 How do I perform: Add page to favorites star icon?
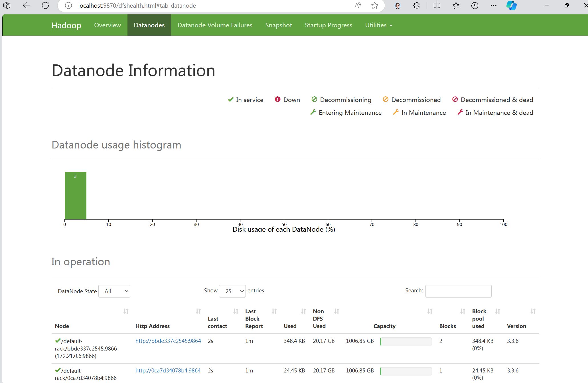click(375, 5)
